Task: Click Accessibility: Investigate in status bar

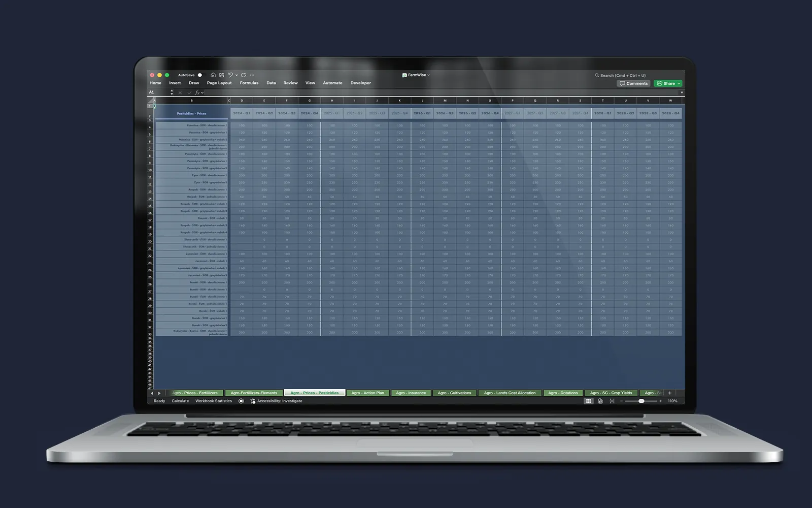Action: click(x=276, y=401)
